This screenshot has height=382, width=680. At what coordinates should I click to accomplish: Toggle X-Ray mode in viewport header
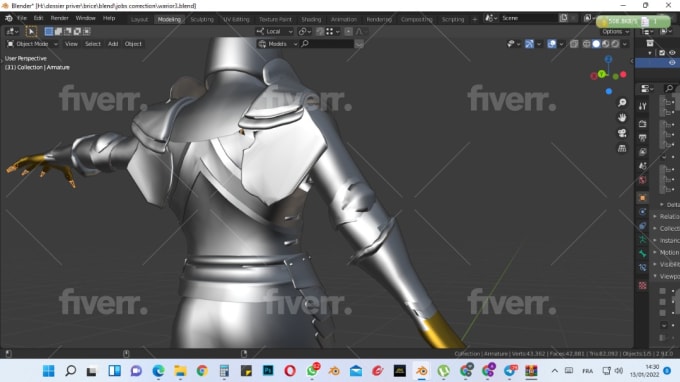574,44
